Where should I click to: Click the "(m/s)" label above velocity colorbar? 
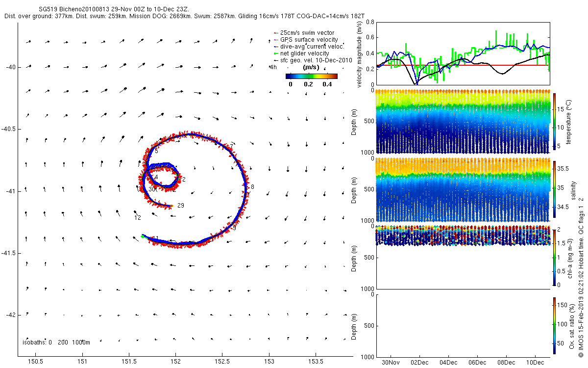[x=312, y=67]
